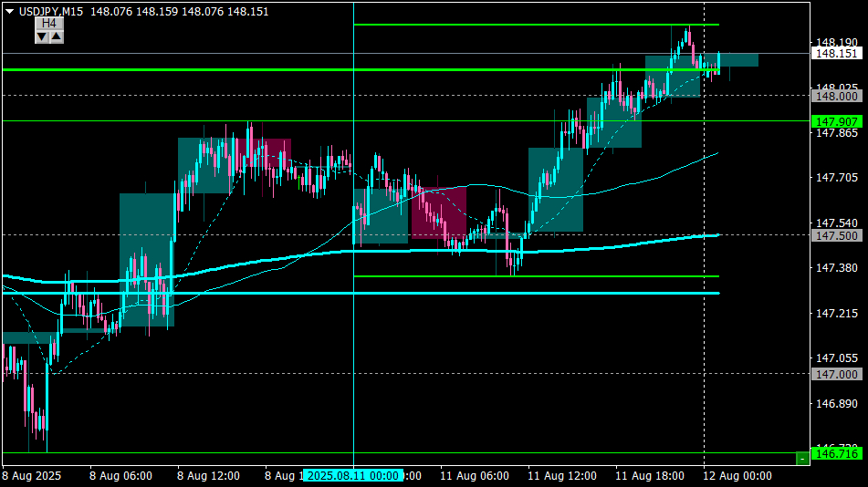Click the 147.540 price scale value
Image resolution: width=868 pixels, height=487 pixels.
tap(836, 223)
